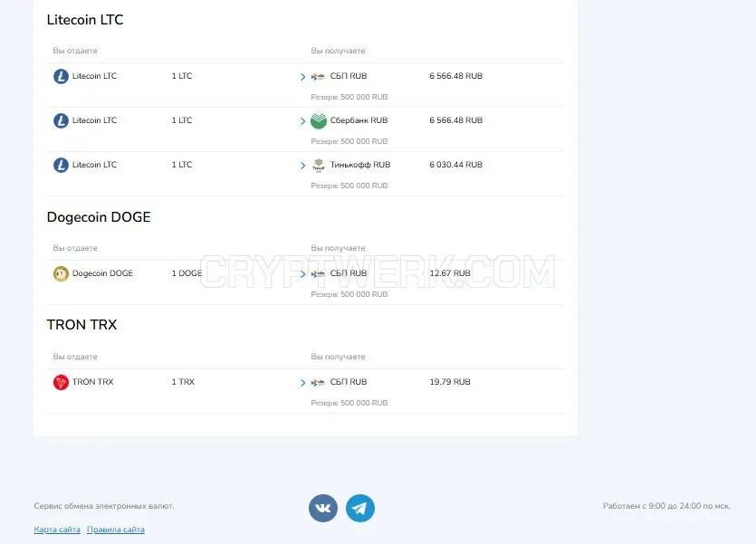This screenshot has height=544, width=756.
Task: Select Тинькофф RUB exchange direction
Action: click(x=360, y=165)
